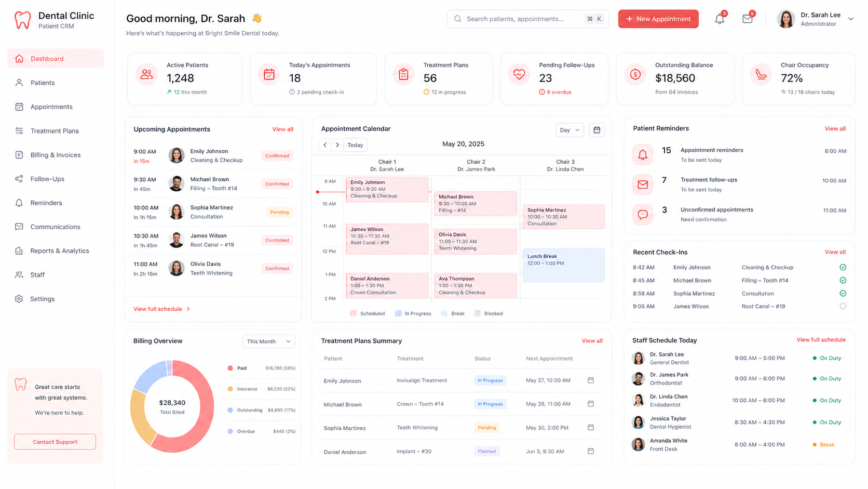868x489 pixels.
Task: Click the Chair Occupancy chair icon
Action: (761, 75)
